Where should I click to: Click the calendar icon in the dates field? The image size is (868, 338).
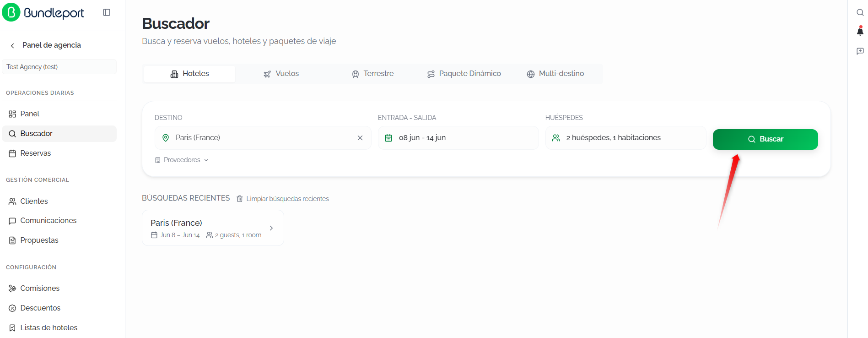pyautogui.click(x=388, y=138)
